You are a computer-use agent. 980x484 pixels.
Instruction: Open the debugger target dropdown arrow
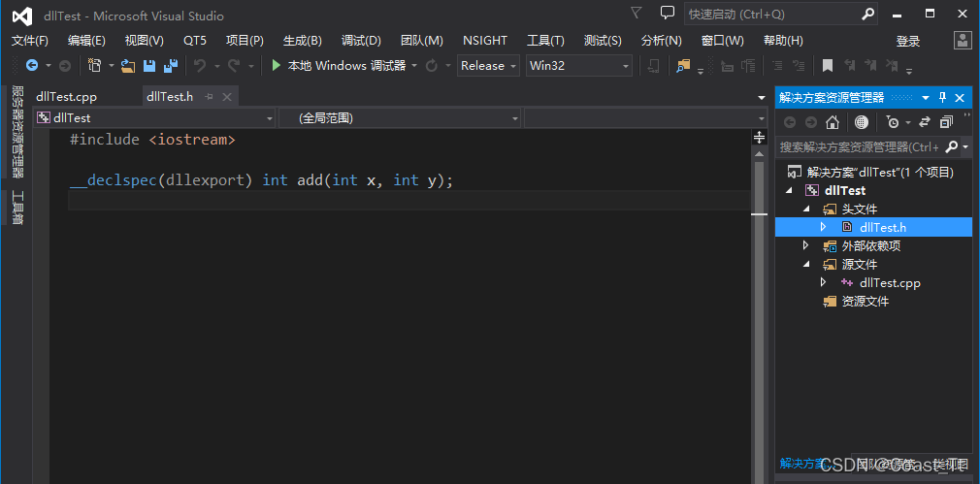coord(413,66)
